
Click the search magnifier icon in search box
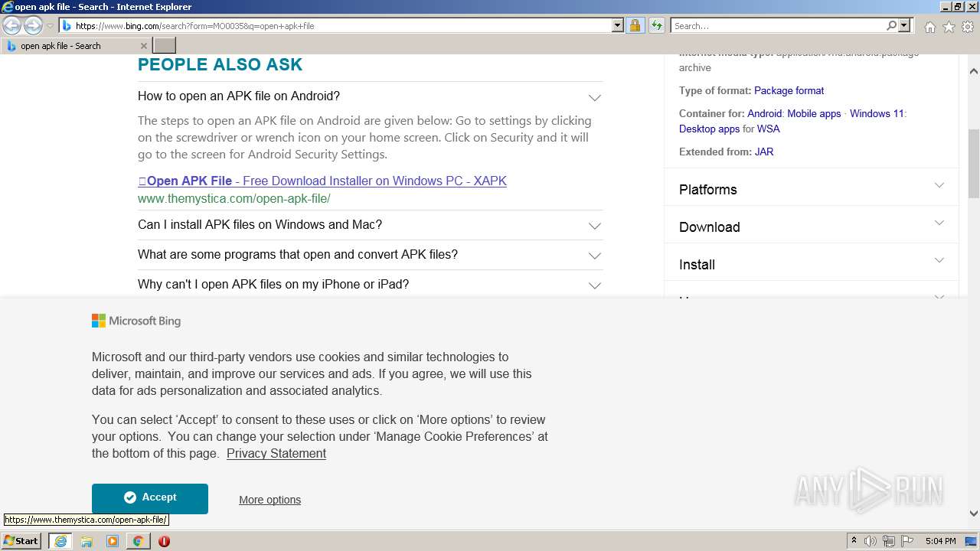[x=891, y=25]
